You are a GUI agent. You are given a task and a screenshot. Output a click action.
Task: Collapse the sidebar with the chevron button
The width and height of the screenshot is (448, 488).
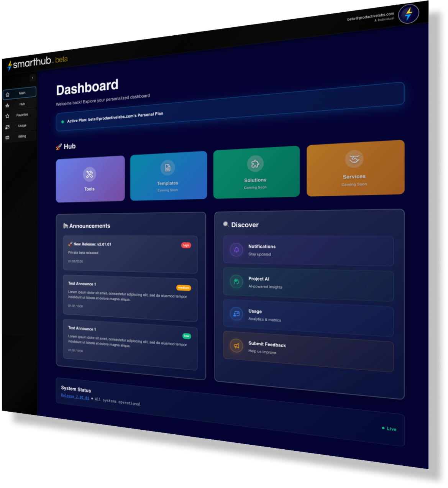(33, 78)
